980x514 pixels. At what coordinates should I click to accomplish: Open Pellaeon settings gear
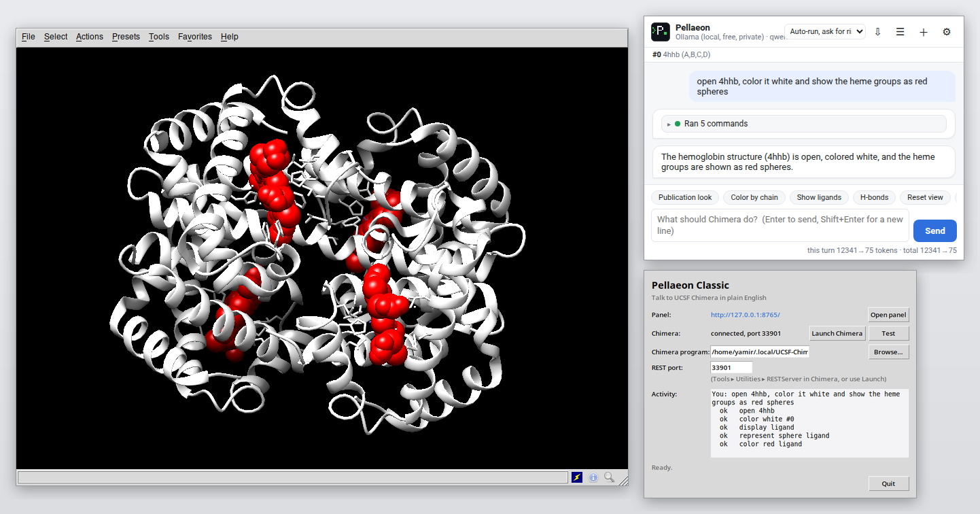click(947, 32)
